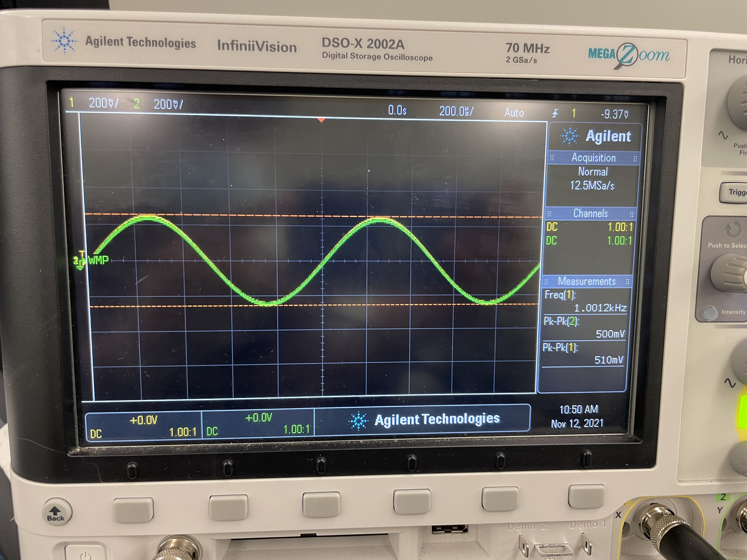
Task: Click the 12.5MSa/s sample rate
Action: tap(592, 185)
